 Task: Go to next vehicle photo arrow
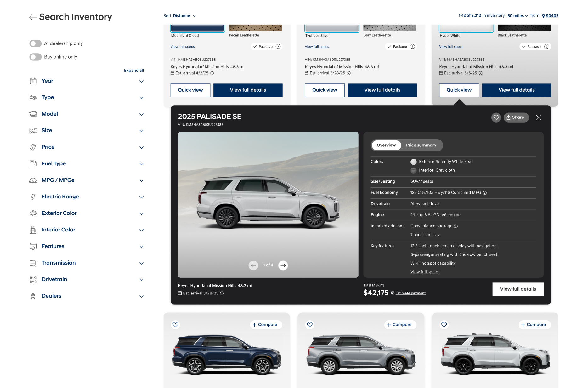283,265
